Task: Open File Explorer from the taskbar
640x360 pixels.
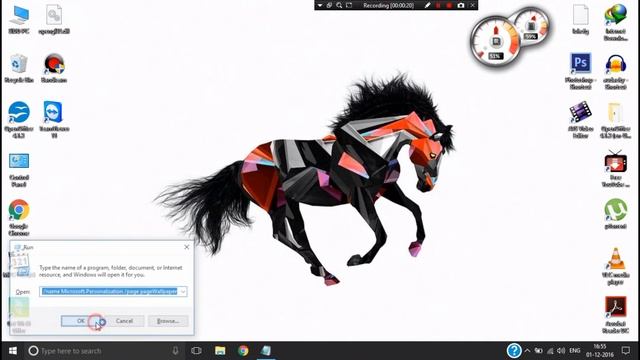Action: (x=220, y=351)
